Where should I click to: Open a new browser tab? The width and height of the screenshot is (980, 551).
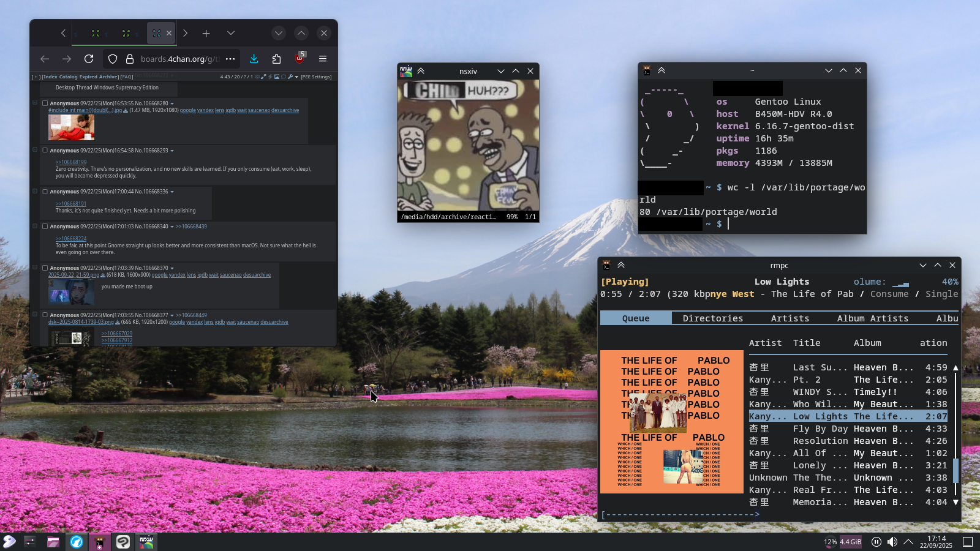click(x=206, y=33)
